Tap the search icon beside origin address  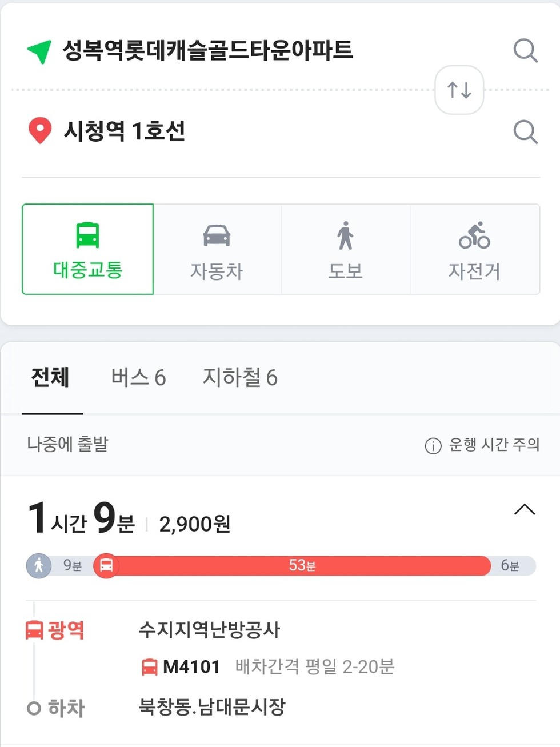point(526,51)
